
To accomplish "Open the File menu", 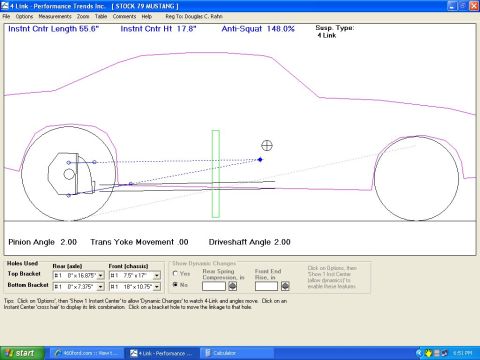I will [6, 16].
